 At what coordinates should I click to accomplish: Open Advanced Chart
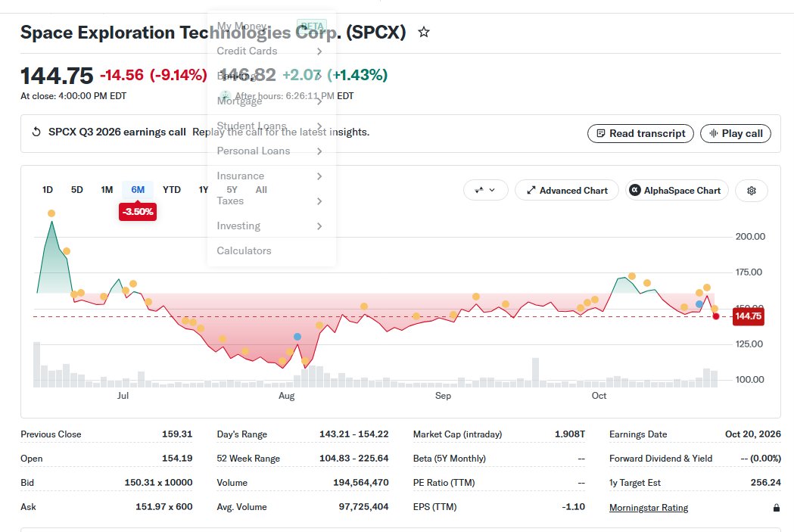[x=567, y=191]
